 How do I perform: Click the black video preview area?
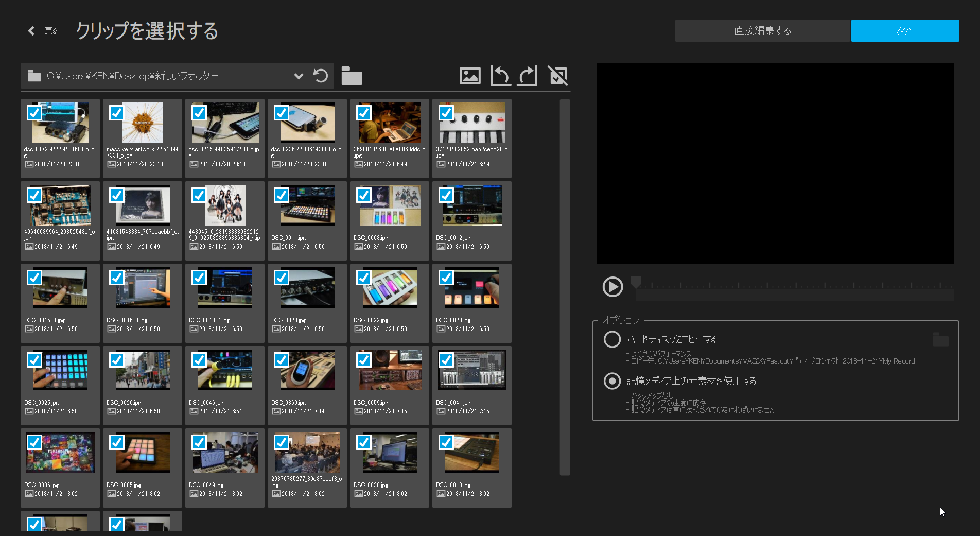[775, 163]
